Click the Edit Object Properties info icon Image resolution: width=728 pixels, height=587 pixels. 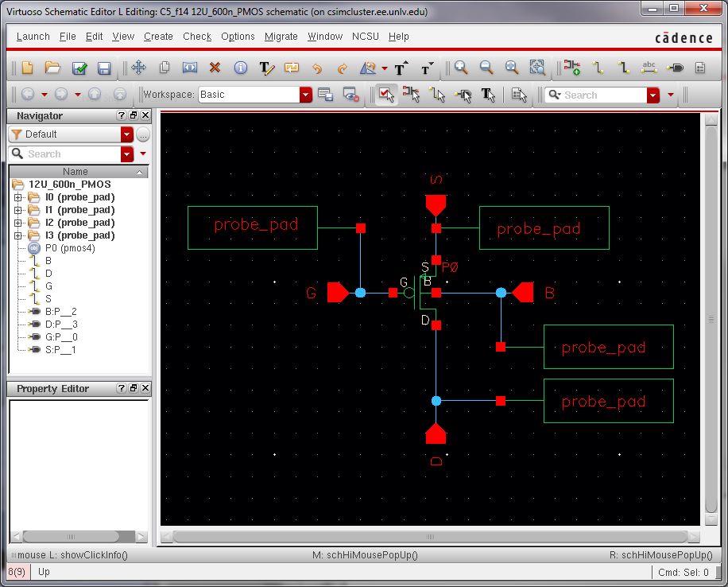tap(240, 68)
